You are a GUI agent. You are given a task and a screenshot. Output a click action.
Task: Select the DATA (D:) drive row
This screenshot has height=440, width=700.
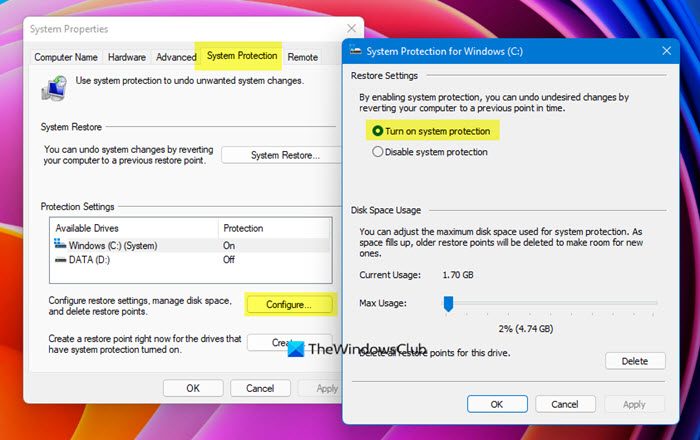191,260
